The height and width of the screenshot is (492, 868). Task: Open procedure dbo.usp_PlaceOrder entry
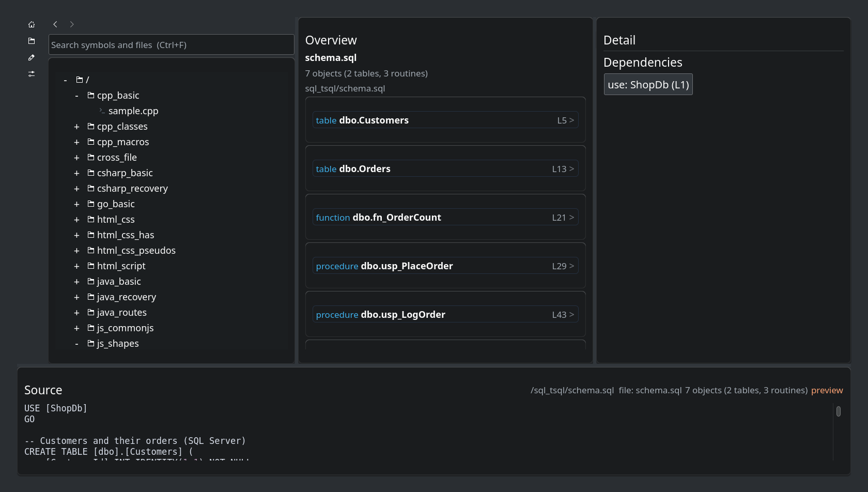pyautogui.click(x=445, y=266)
